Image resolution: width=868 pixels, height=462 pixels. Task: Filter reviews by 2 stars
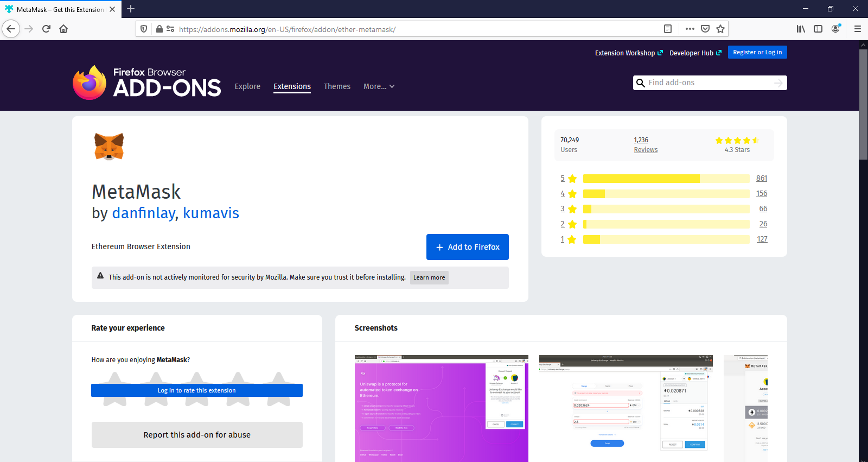pyautogui.click(x=569, y=224)
